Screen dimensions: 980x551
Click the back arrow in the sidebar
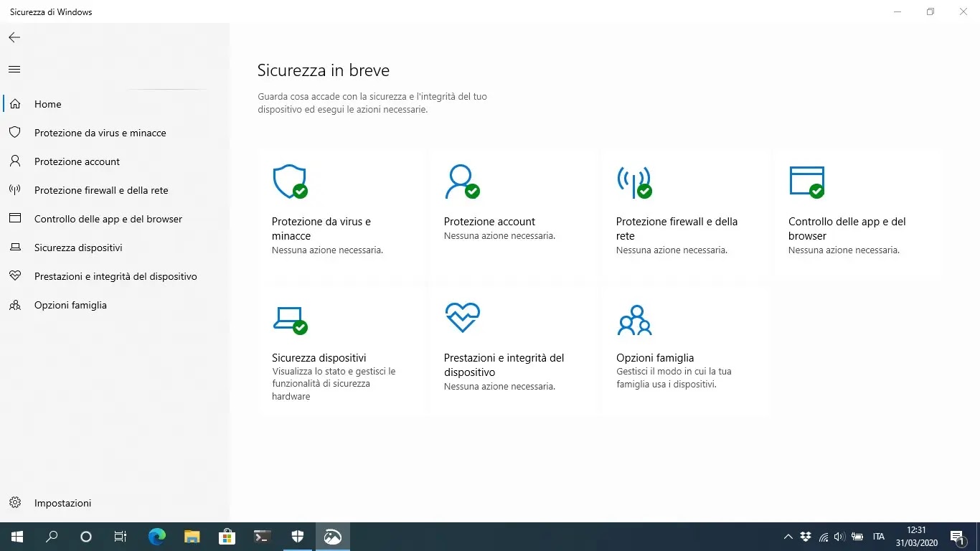(x=14, y=37)
